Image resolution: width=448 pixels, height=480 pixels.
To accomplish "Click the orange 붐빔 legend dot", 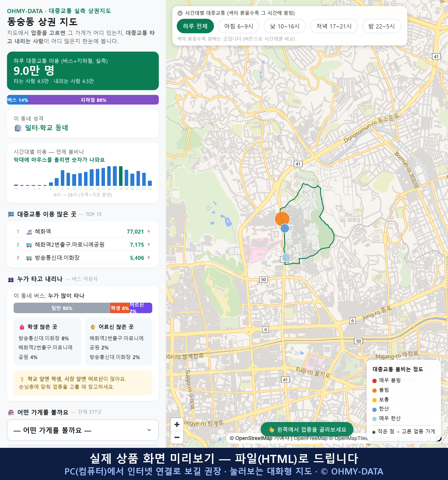I will coord(374,390).
